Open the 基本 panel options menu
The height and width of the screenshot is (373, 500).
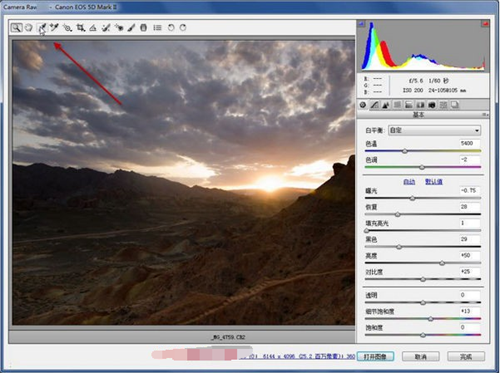(485, 115)
